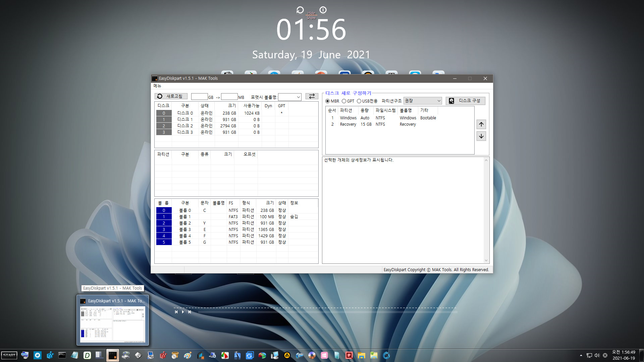Screen dimensions: 644x362
Task: Select 디스크 2 row with 2794 GB
Action: click(236, 126)
